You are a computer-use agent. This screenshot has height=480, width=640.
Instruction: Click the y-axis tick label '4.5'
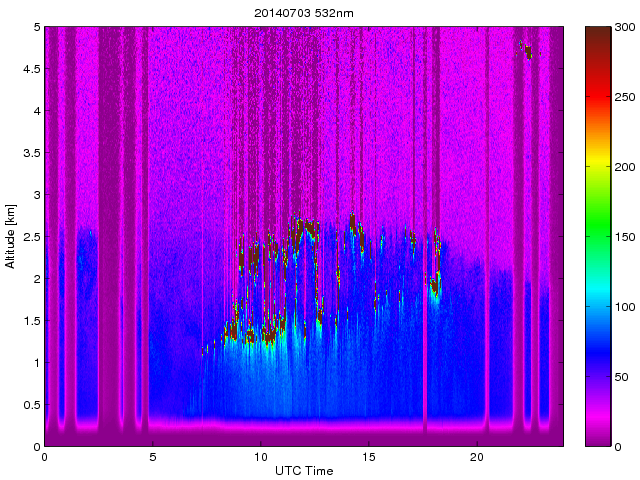32,69
